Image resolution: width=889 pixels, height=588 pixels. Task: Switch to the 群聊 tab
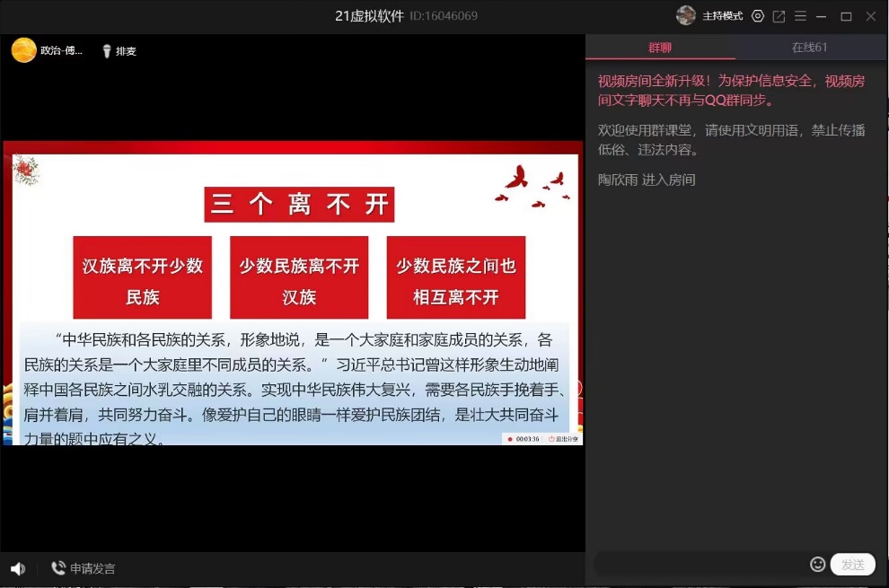click(x=660, y=48)
